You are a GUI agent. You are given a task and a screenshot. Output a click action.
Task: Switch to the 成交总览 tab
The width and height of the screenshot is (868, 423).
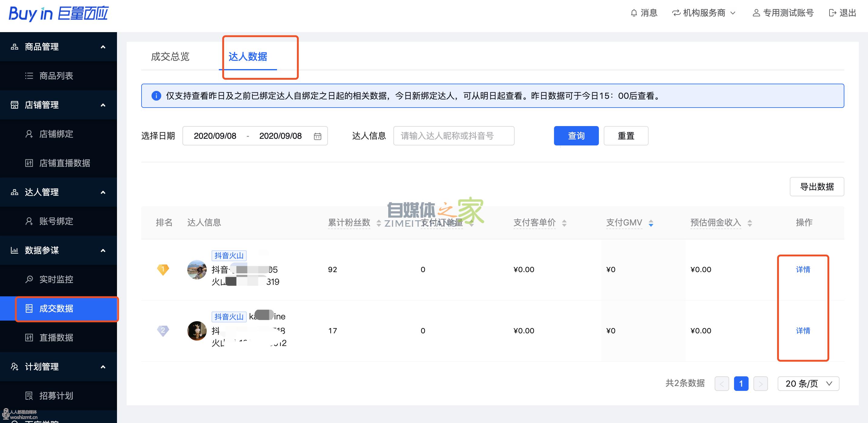click(170, 57)
